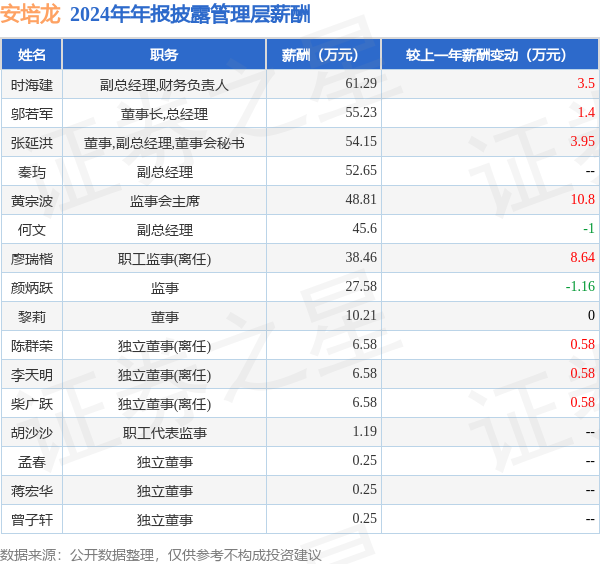Click the position 董事,副总经理,董事会秘书
Image resolution: width=600 pixels, height=564 pixels.
(x=164, y=143)
